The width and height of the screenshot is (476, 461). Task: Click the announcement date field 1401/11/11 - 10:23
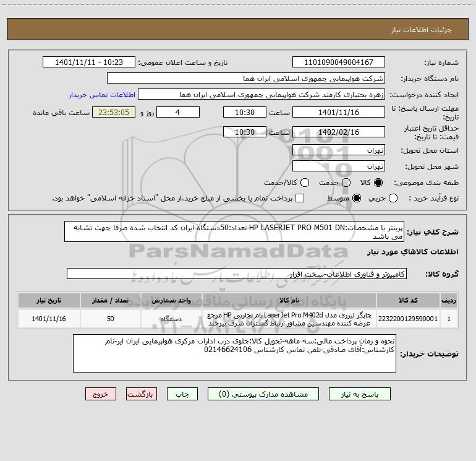(89, 62)
